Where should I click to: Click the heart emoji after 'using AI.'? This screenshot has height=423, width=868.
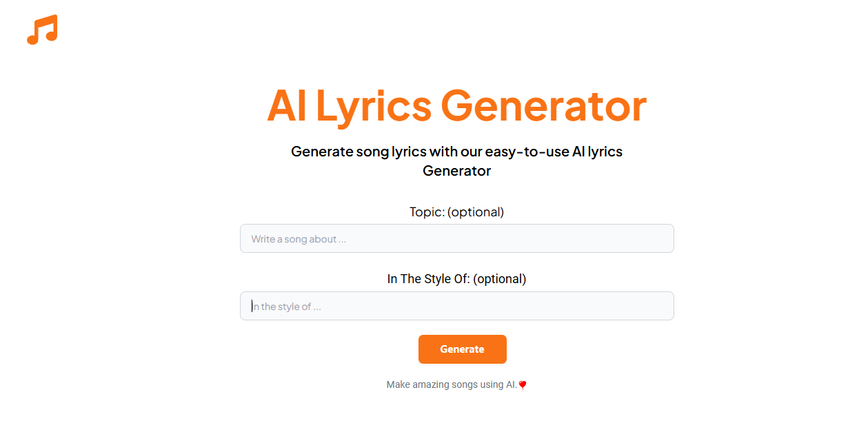coord(523,385)
